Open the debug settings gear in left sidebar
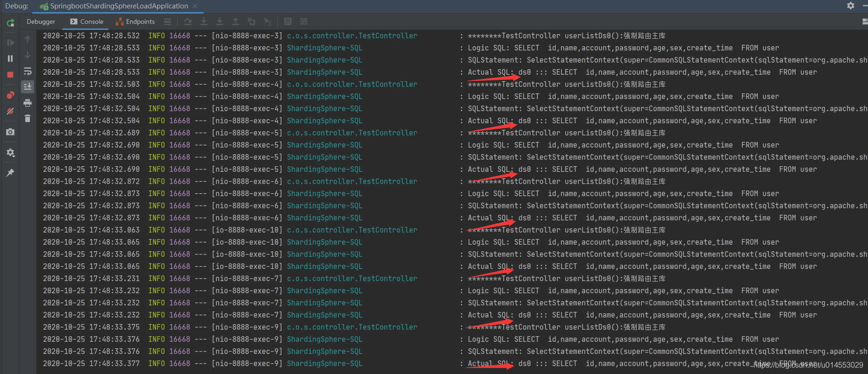This screenshot has width=868, height=374. click(x=10, y=153)
